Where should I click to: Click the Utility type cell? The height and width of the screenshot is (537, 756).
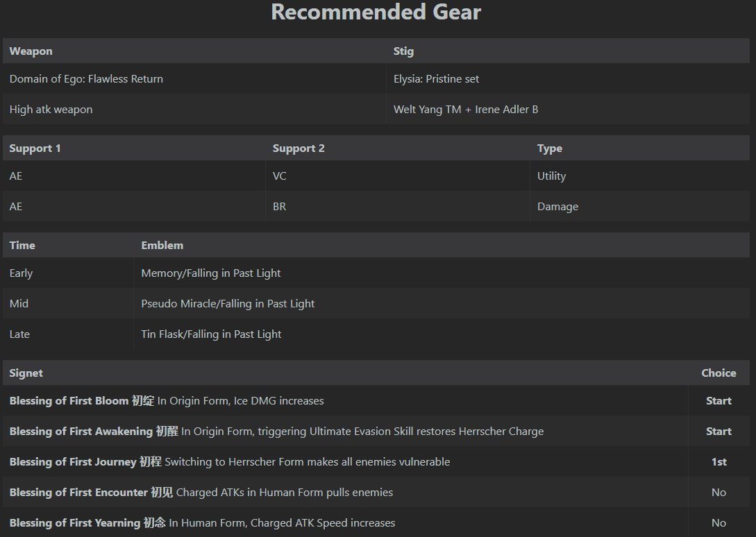coord(551,176)
